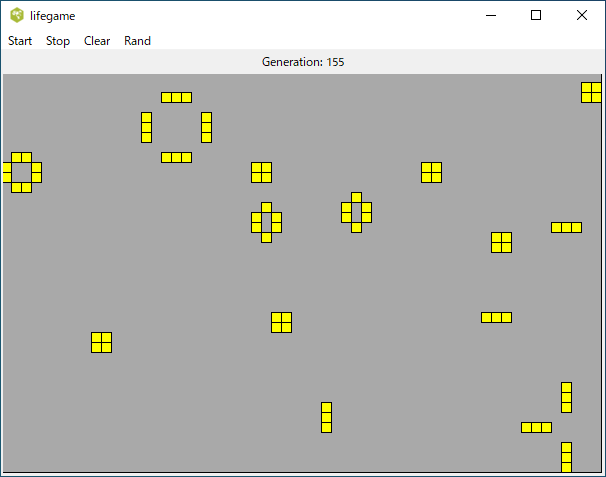Toggle the middle cell of the lone vertical blinker at bottom center
Screen dimensions: 606x477
pyautogui.click(x=326, y=417)
